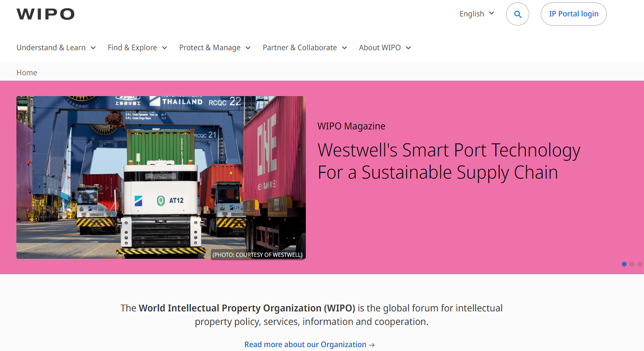This screenshot has width=644, height=351.
Task: Open the port trucks photo thumbnail
Action: coord(161,177)
